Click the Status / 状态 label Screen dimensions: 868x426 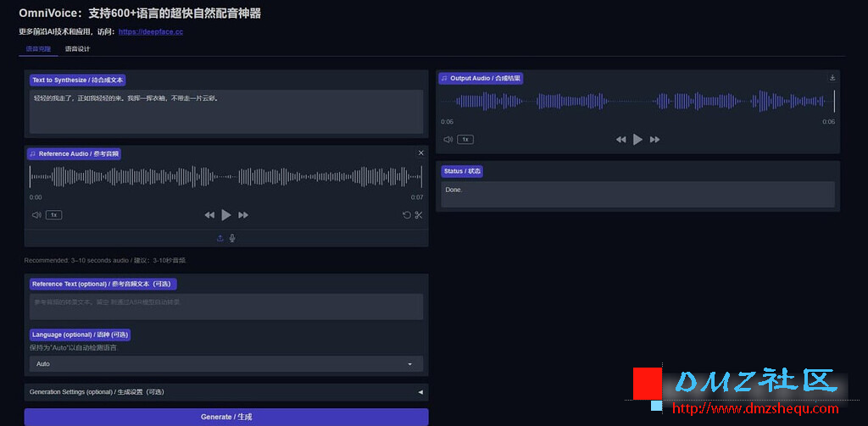click(462, 172)
